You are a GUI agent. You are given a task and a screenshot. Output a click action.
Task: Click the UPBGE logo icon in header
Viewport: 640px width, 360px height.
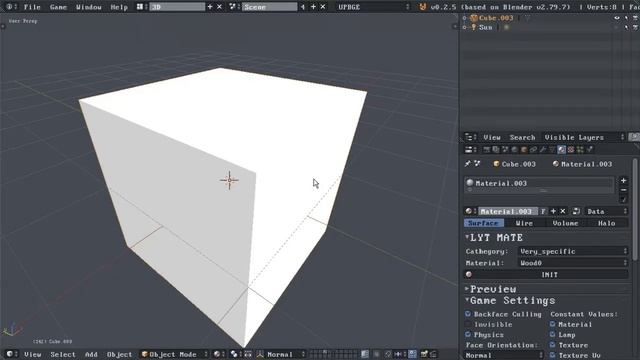point(422,7)
